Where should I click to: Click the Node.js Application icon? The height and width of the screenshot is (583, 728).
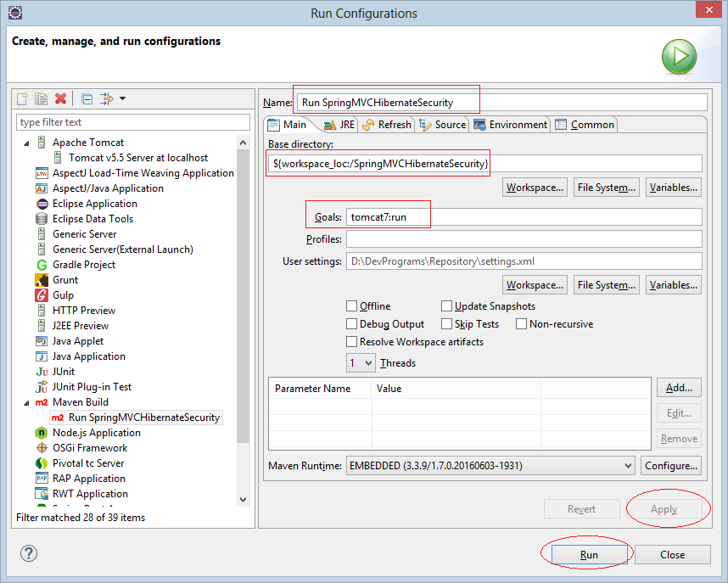(42, 433)
